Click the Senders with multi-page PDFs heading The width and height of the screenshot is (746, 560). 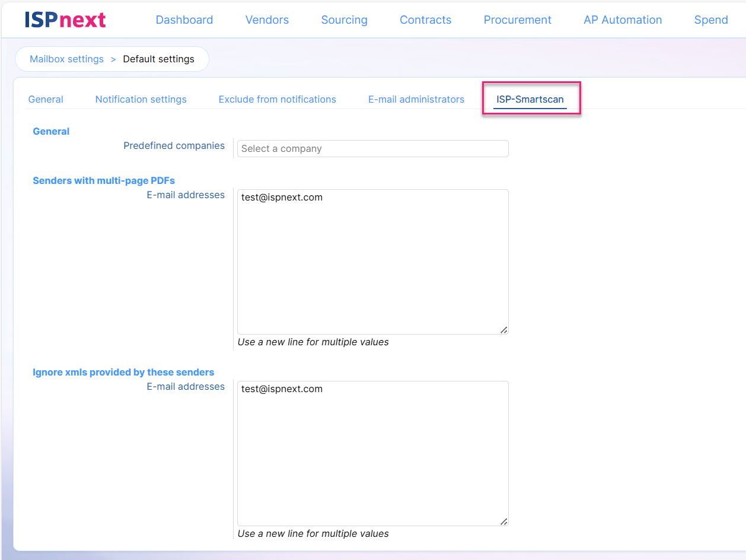click(x=104, y=180)
